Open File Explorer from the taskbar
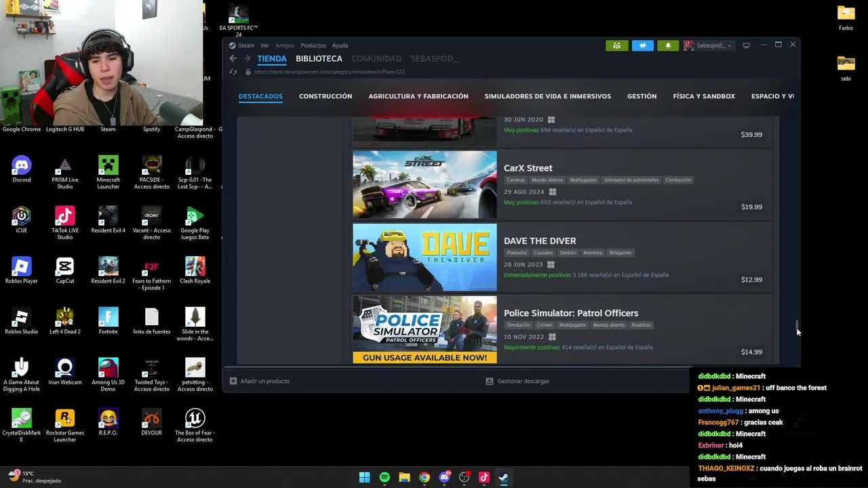 (x=404, y=477)
